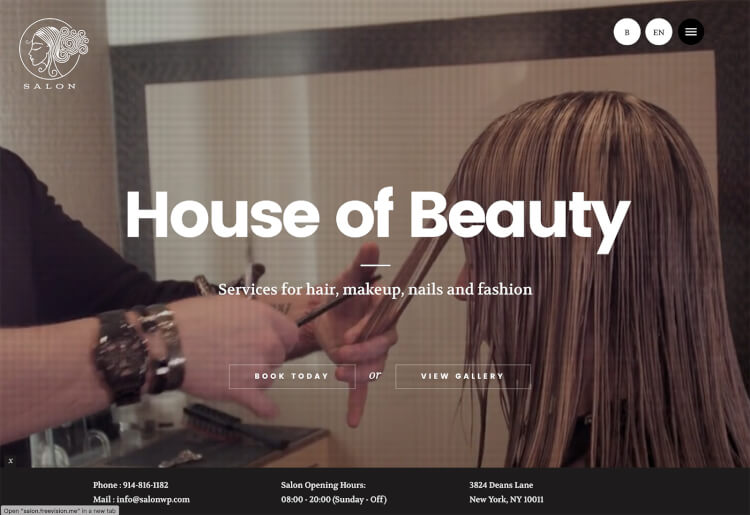Click the Book Today button

pos(292,376)
